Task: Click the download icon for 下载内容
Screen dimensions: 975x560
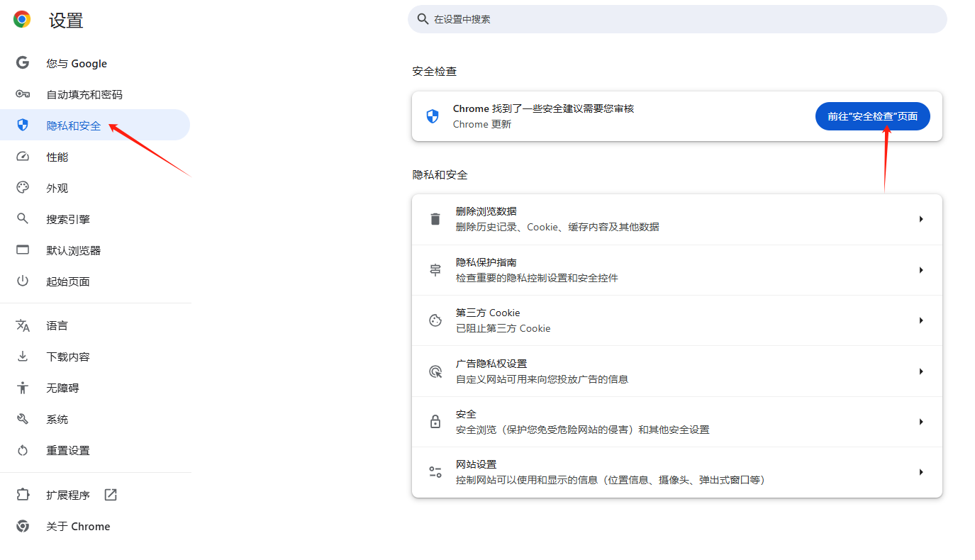Action: tap(23, 357)
